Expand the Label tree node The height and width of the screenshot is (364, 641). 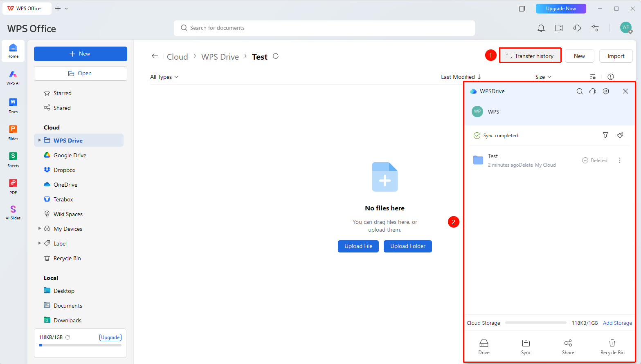(40, 243)
